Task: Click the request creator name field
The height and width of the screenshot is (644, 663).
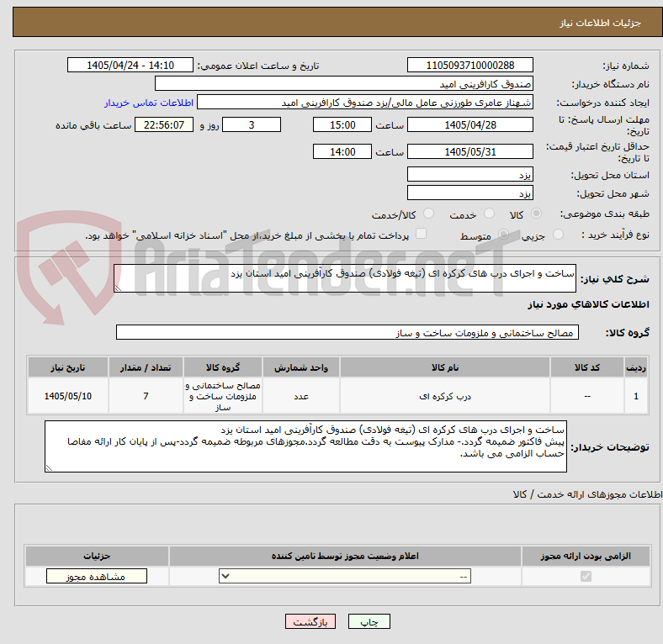Action: (365, 103)
